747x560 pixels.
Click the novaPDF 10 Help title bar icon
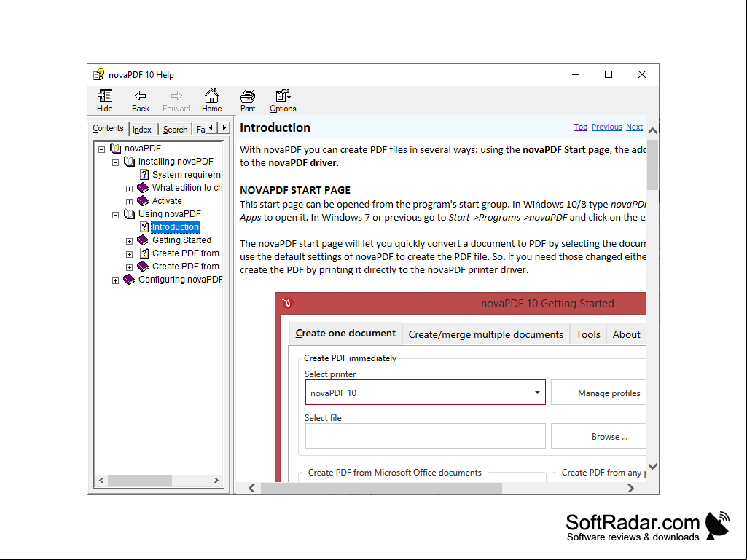[98, 75]
